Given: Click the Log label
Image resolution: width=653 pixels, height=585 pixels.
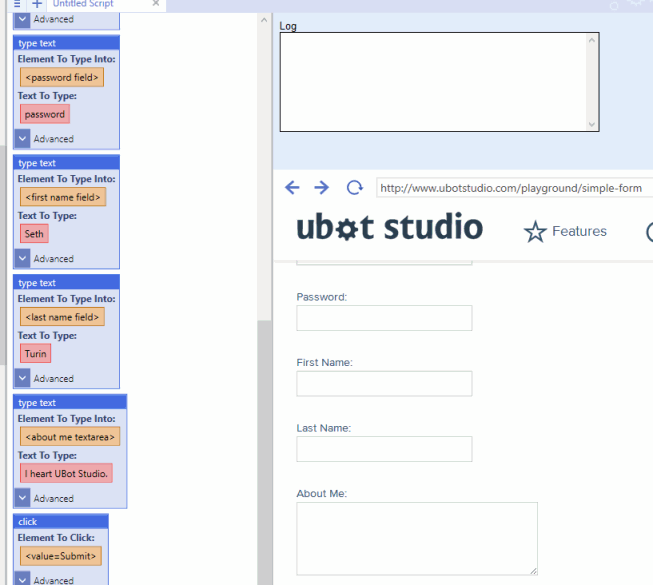Looking at the screenshot, I should [x=288, y=26].
